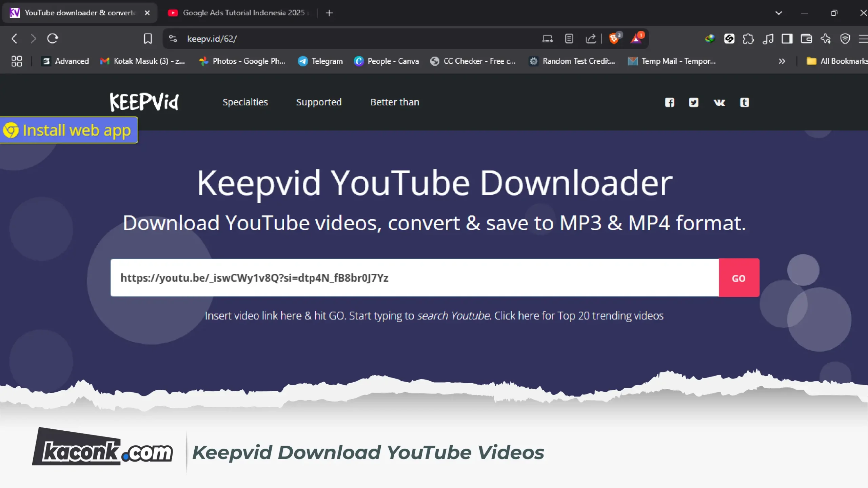
Task: Open Leo AI sparkle icon
Action: click(826, 39)
